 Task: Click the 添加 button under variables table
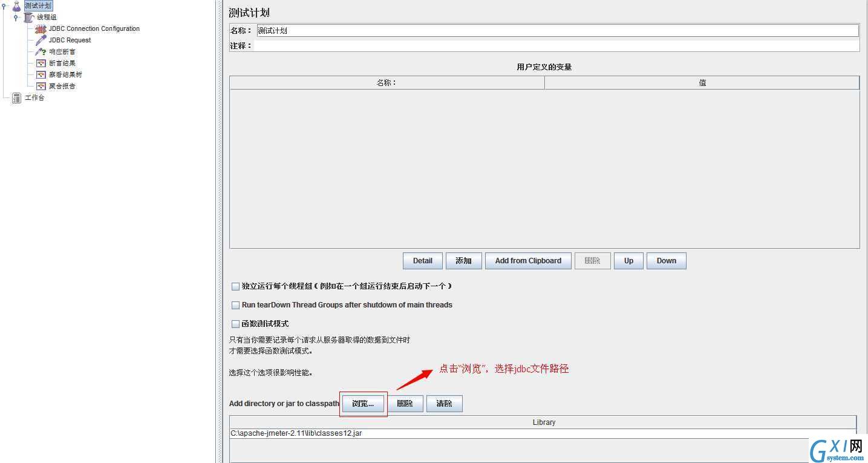pyautogui.click(x=463, y=261)
